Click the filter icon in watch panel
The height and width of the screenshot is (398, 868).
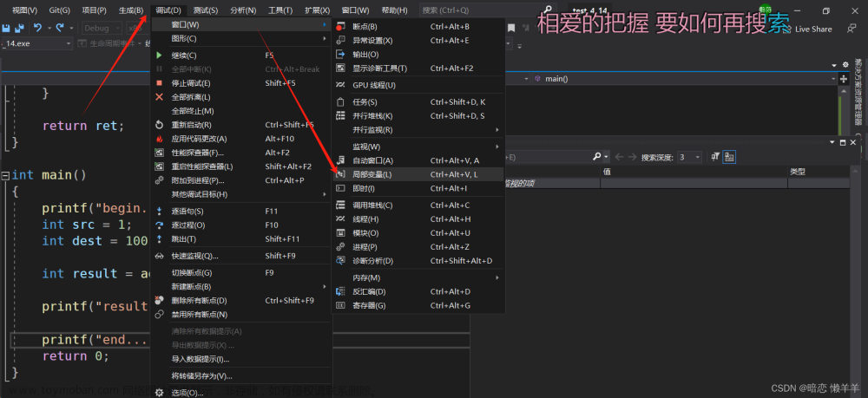coord(716,157)
